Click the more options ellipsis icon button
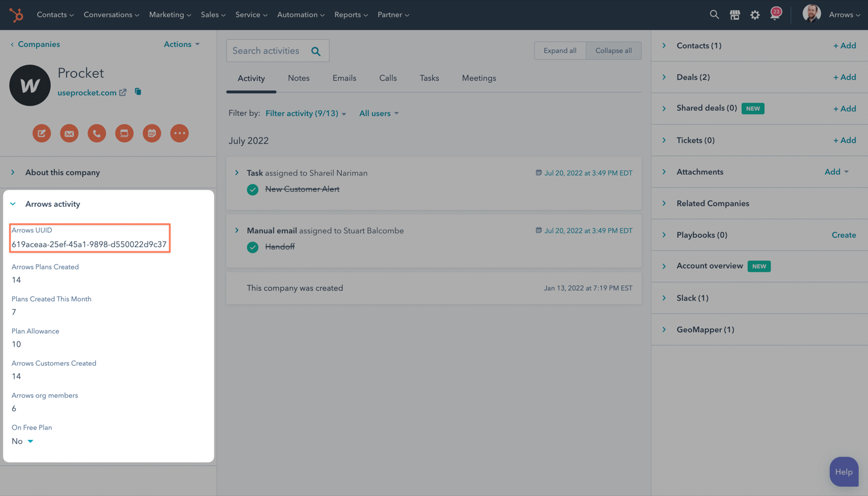 pyautogui.click(x=179, y=133)
